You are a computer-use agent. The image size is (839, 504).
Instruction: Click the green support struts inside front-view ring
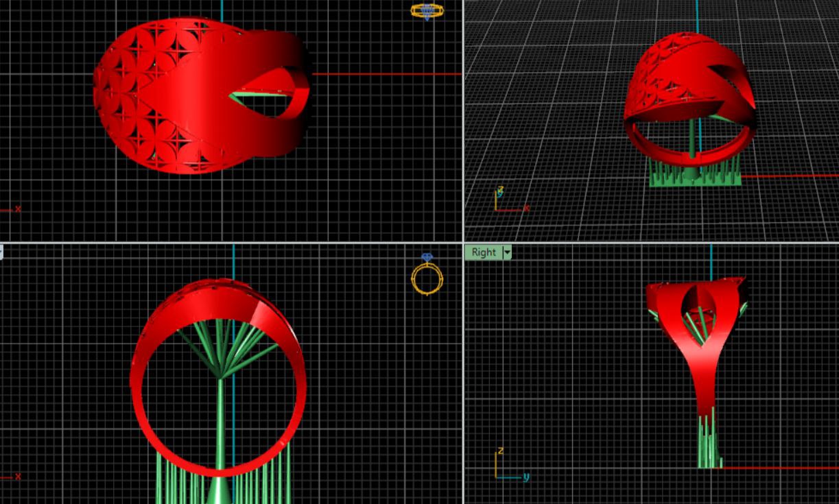click(223, 350)
